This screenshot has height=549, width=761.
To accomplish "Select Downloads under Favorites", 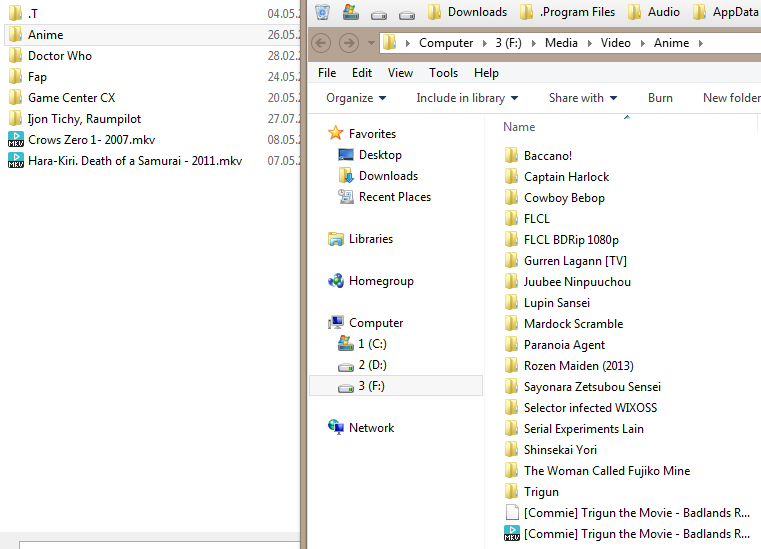I will 378,176.
